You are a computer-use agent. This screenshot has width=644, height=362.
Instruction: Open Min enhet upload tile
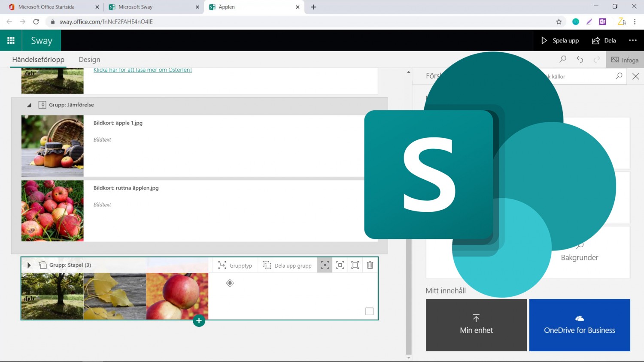click(476, 325)
